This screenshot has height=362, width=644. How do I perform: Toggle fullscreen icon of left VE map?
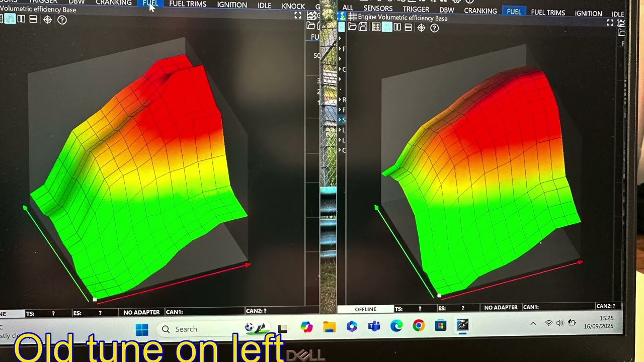(298, 16)
